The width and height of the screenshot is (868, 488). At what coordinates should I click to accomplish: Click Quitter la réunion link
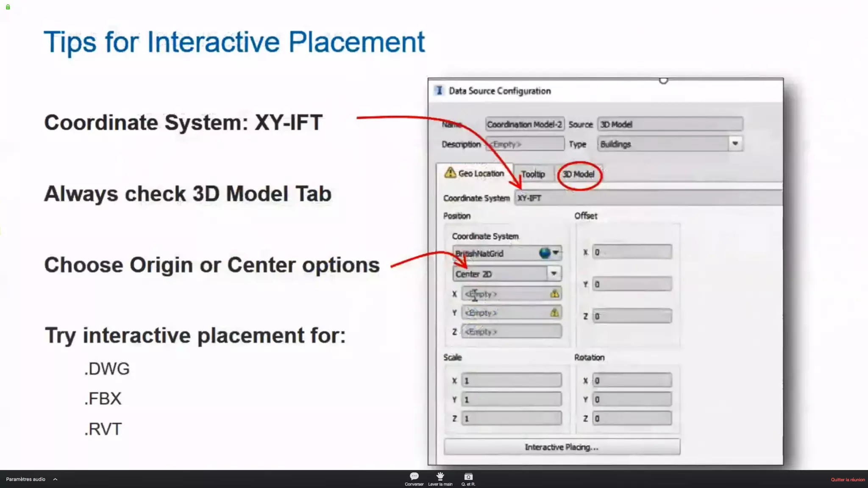pyautogui.click(x=847, y=480)
